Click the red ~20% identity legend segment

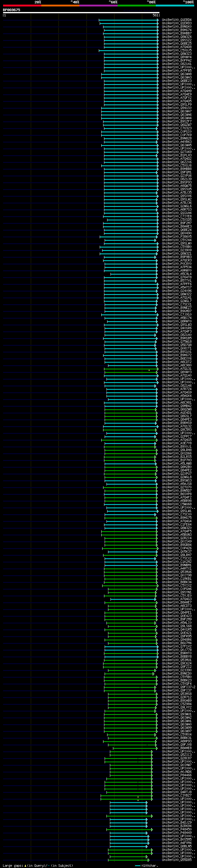click(x=22, y=6)
